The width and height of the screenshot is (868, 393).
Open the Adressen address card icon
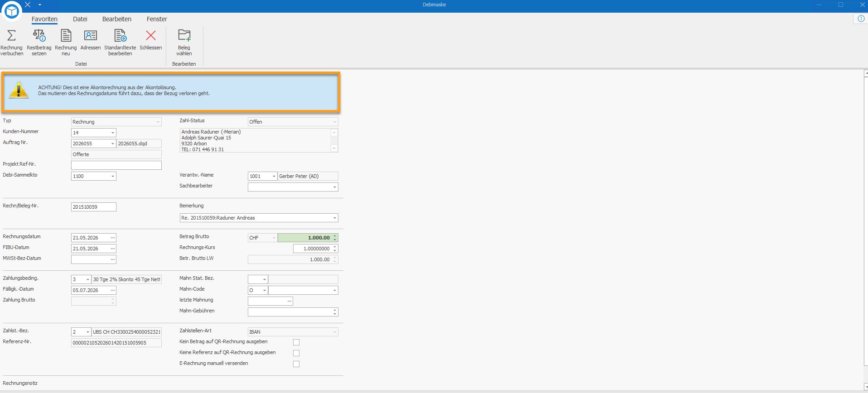pos(91,35)
